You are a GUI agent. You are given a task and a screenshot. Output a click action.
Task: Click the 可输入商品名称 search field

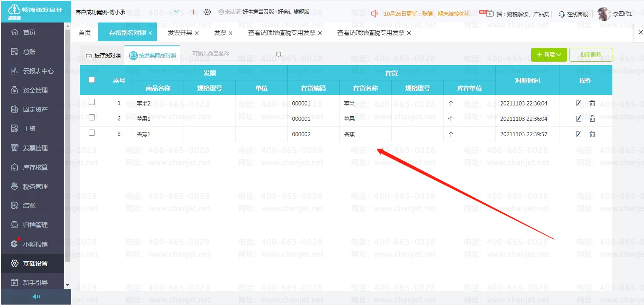[x=231, y=54]
